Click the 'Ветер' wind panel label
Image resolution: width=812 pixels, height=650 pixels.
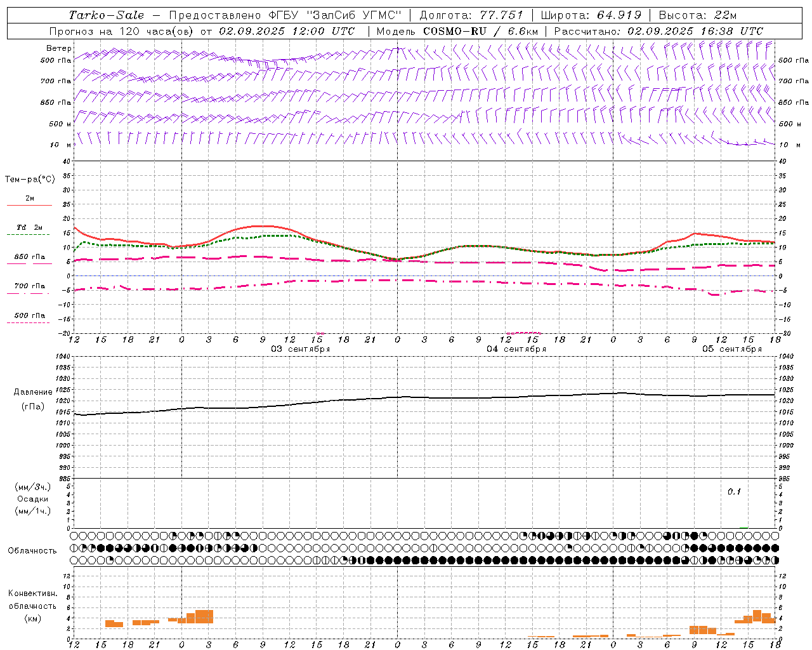click(x=59, y=48)
